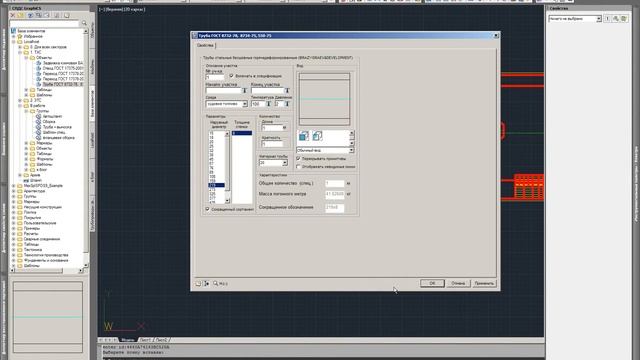Collapse the В работе folder
The height and width of the screenshot is (360, 640).
(x=20, y=106)
